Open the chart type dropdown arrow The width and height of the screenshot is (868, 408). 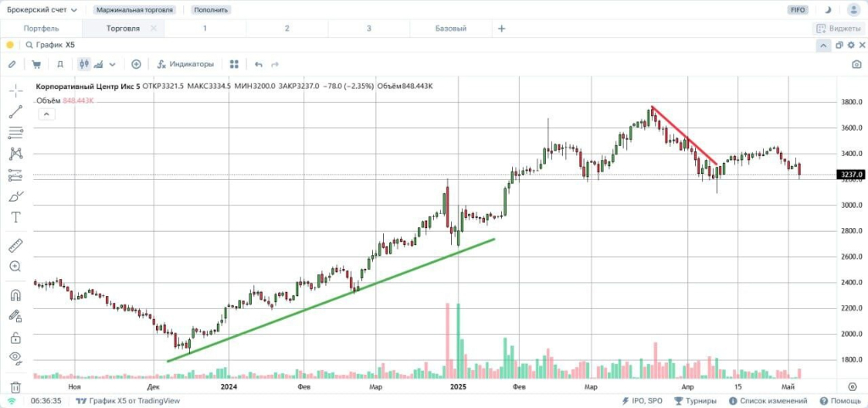tap(113, 64)
